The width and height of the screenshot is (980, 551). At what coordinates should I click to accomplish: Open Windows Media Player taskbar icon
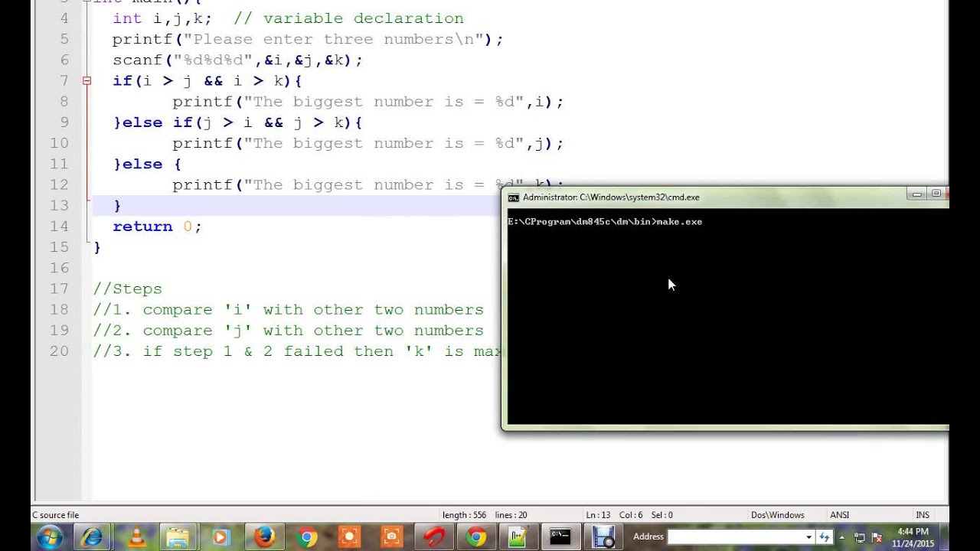point(220,537)
